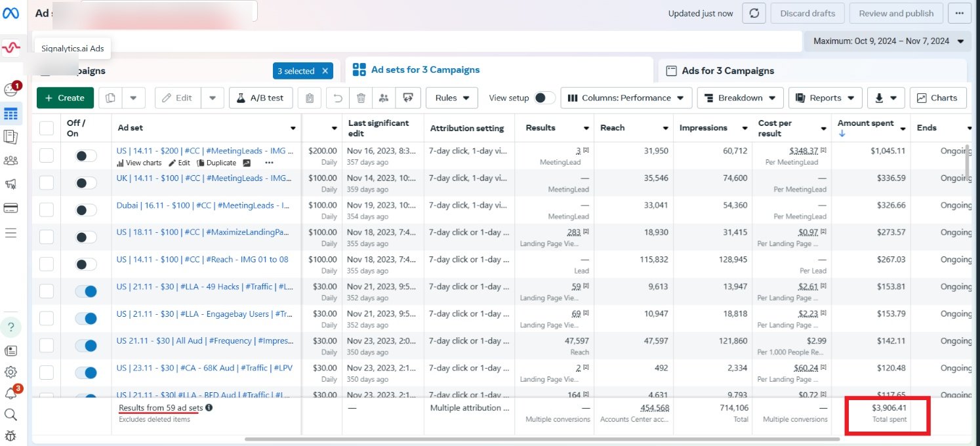Open the billing card icon in sidebar

pos(10,209)
